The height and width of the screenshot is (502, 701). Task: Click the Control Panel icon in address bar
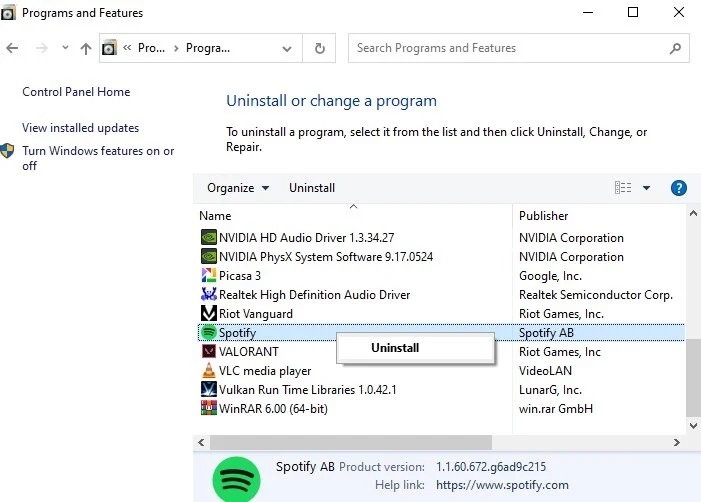[x=109, y=48]
